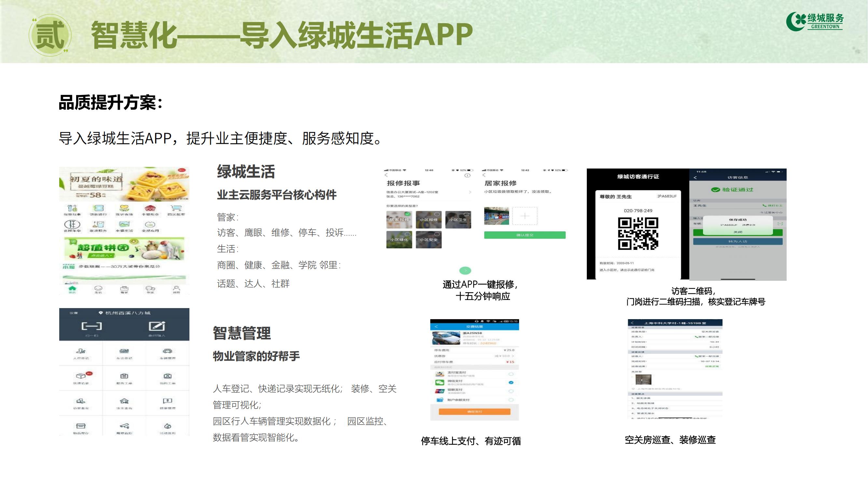Select the 小区报修 category circle
Viewport: 868px width, 488px height.
[437, 214]
